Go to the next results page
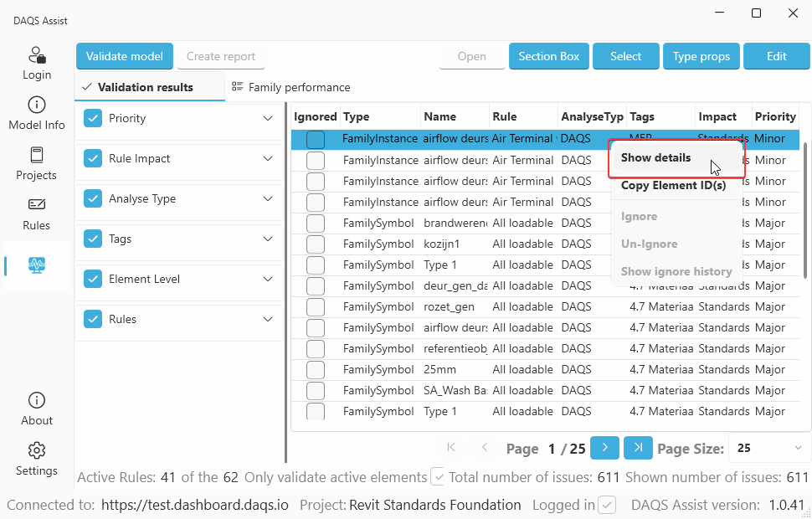The width and height of the screenshot is (812, 519). [604, 448]
